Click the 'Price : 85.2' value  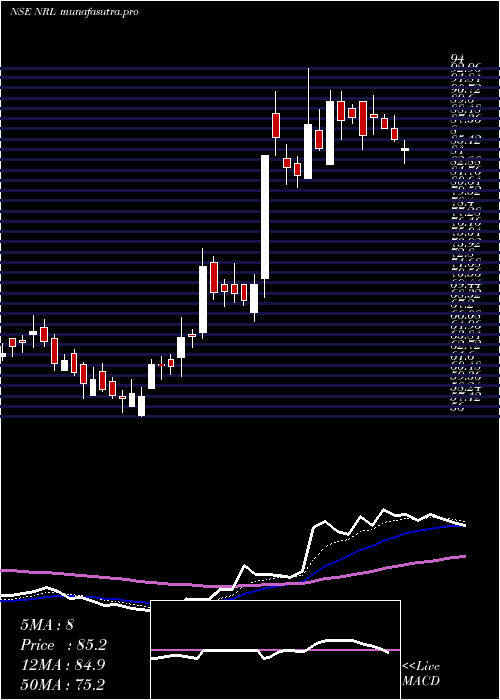point(64,645)
